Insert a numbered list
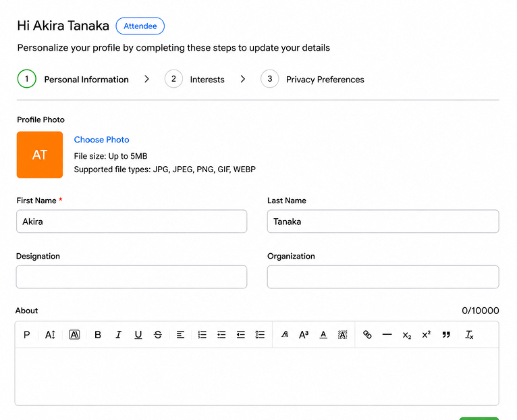517x420 pixels. (202, 335)
